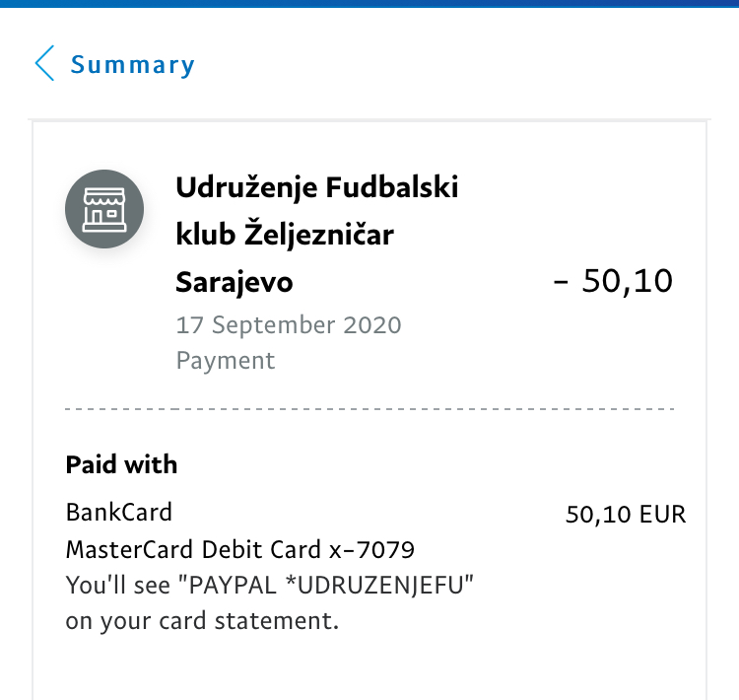Click the merchant storefront icon

pos(104,209)
